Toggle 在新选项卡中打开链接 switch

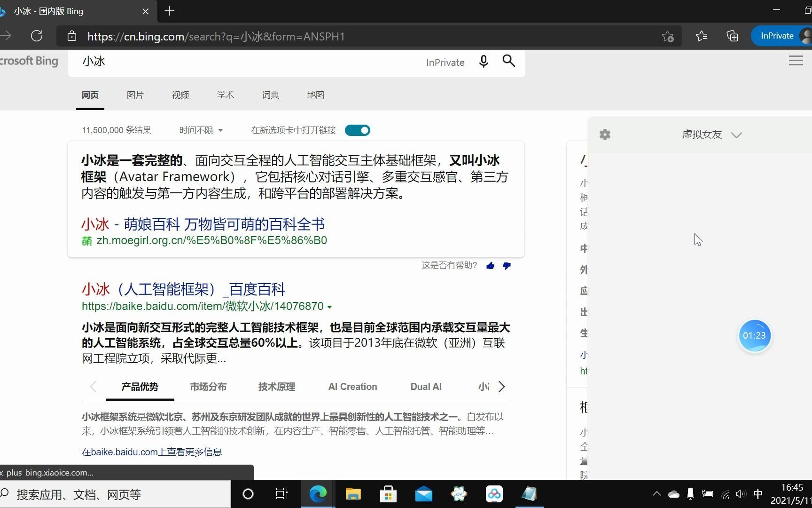358,130
